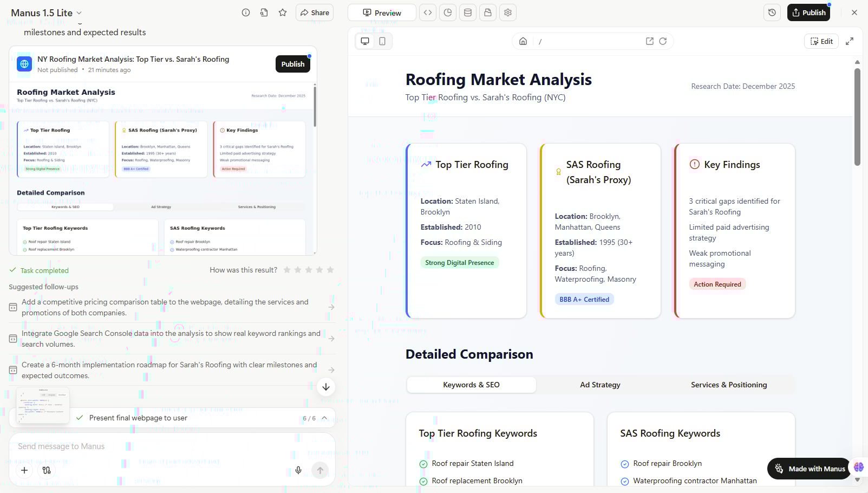Viewport: 868px width, 493px height.
Task: Open version history clock icon
Action: pyautogui.click(x=772, y=12)
